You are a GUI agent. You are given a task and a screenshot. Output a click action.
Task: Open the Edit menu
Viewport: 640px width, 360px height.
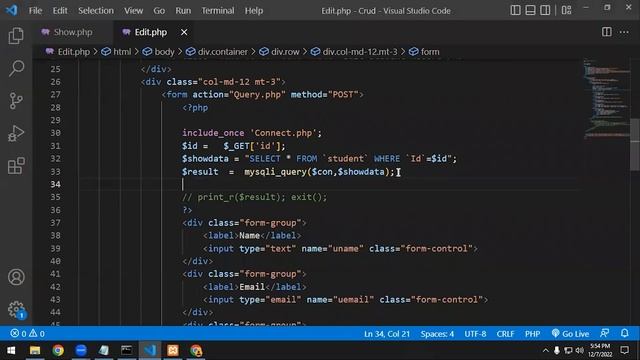(x=60, y=11)
